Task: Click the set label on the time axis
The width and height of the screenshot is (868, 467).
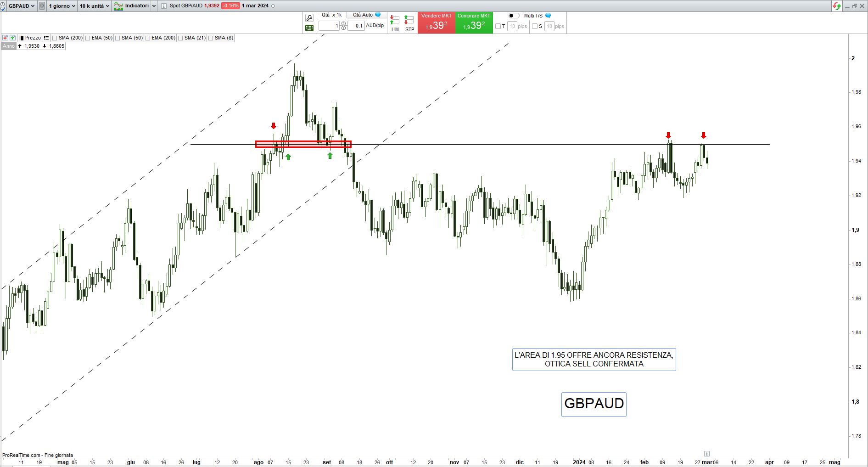Action: pos(327,462)
